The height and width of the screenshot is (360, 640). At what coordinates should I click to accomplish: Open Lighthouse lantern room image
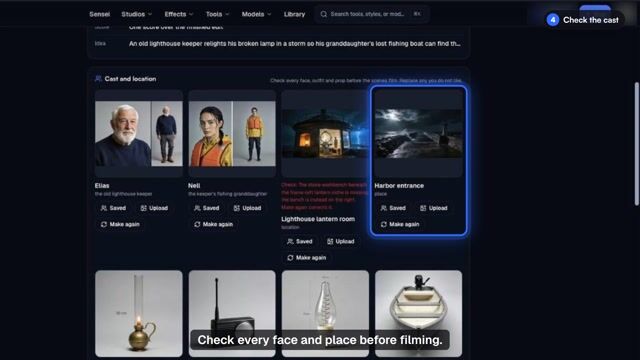[325, 133]
